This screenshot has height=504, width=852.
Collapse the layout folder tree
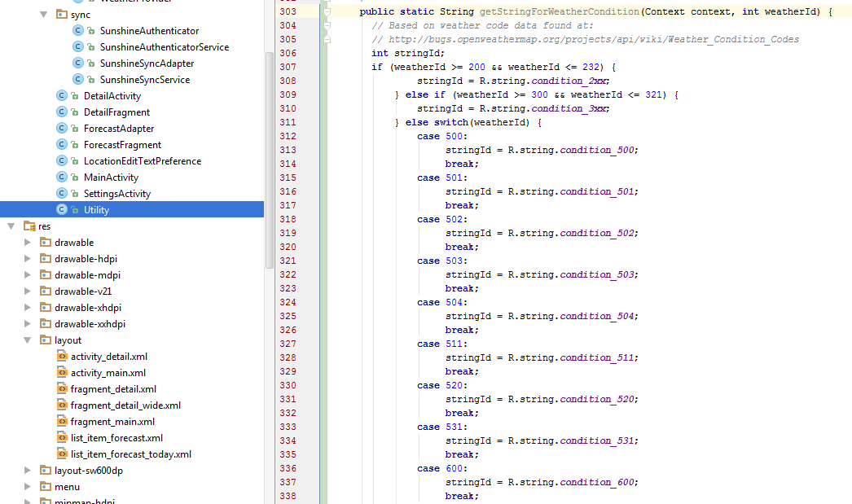tap(27, 340)
